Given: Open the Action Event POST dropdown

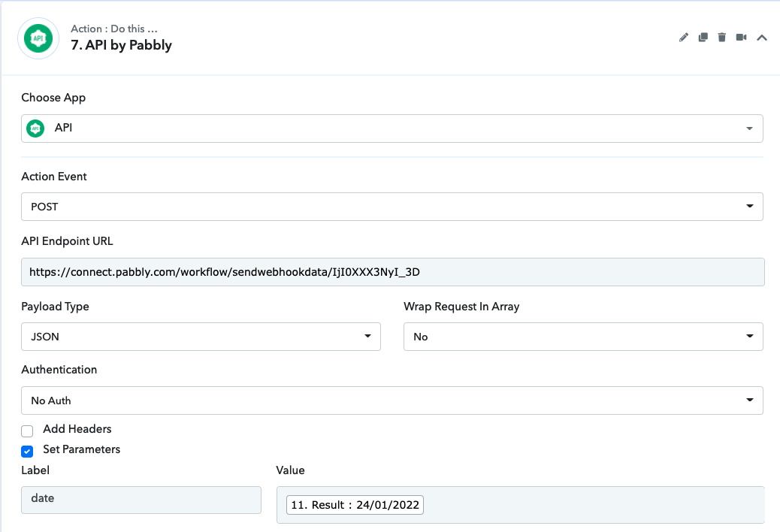Looking at the screenshot, I should click(392, 207).
